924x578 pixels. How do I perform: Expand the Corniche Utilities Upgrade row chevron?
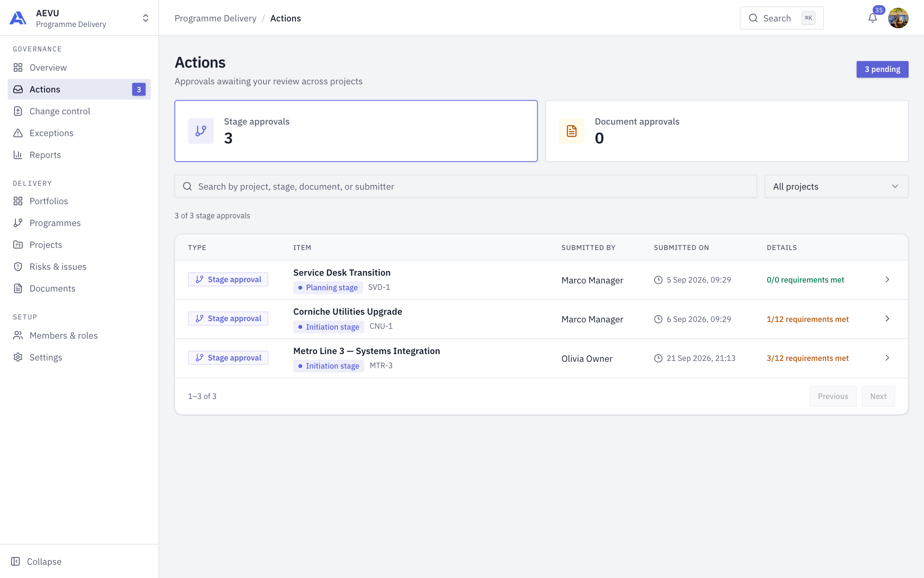[887, 319]
